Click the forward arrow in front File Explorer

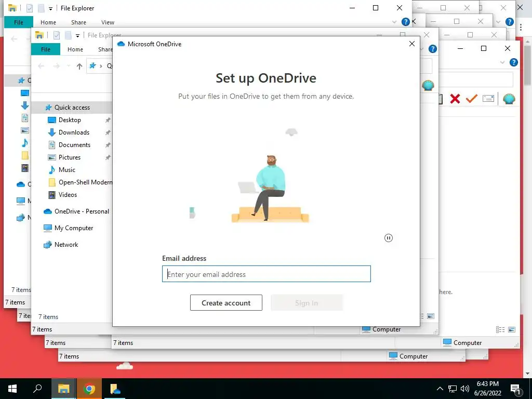coord(56,66)
